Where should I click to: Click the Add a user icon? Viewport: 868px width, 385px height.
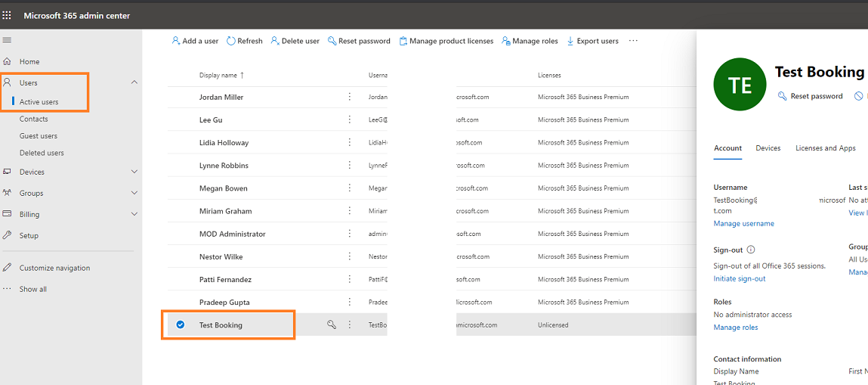(x=176, y=40)
